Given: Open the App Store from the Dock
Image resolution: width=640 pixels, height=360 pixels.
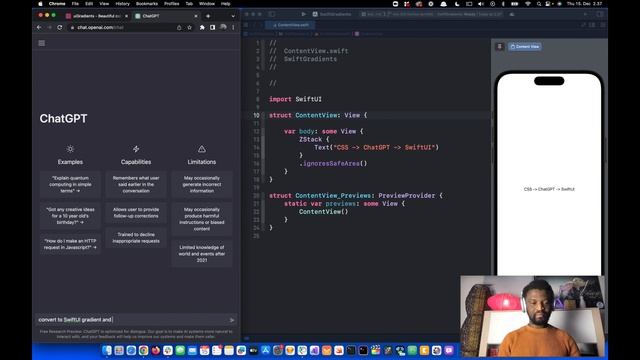Looking at the screenshot, I should pos(266,350).
